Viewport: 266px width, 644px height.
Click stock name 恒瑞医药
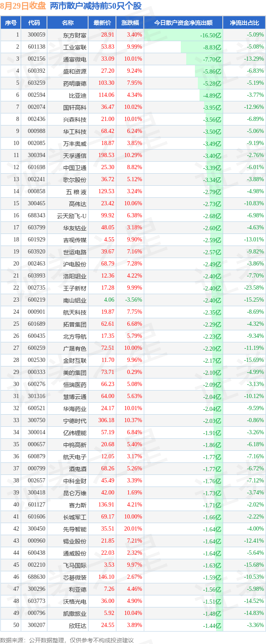tap(75, 385)
